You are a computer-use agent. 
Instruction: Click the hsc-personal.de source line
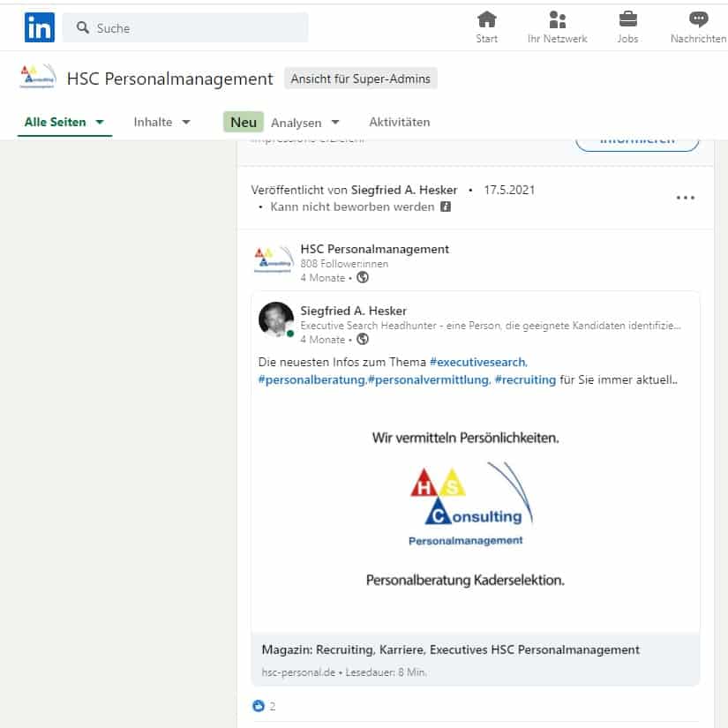tap(344, 672)
